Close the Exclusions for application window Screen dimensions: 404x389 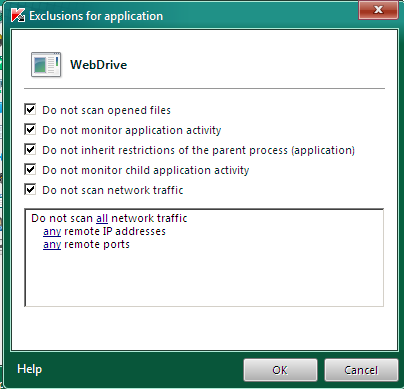coord(378,10)
